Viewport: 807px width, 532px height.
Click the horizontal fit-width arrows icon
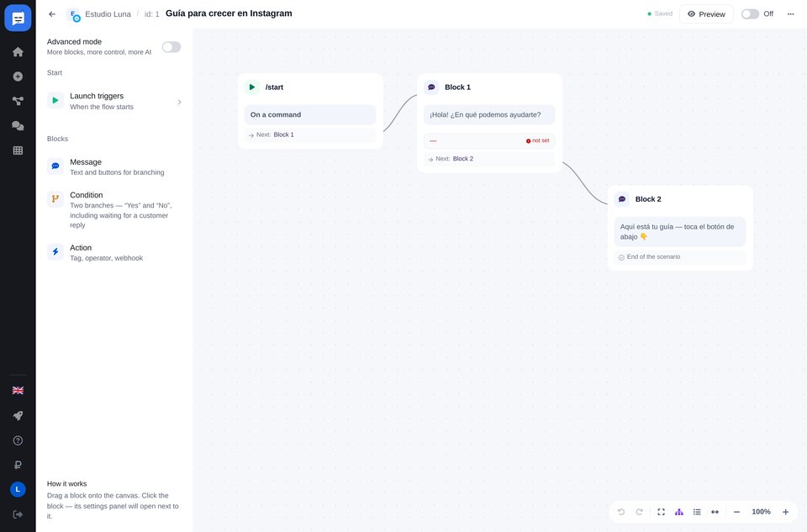pyautogui.click(x=715, y=512)
